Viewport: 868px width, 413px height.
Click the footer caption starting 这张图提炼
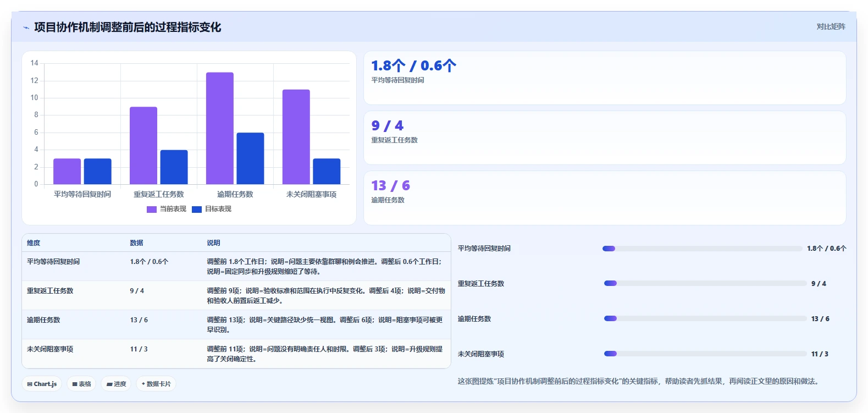coord(639,381)
